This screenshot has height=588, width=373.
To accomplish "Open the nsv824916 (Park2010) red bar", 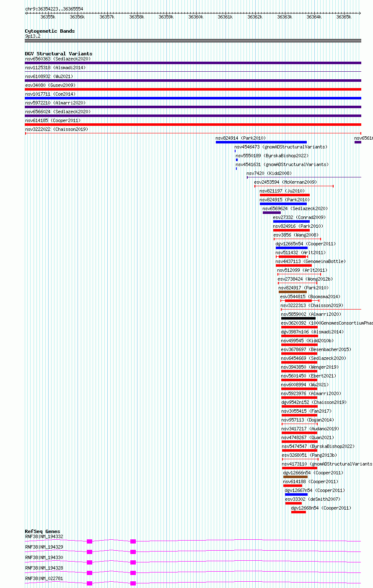I will [291, 230].
